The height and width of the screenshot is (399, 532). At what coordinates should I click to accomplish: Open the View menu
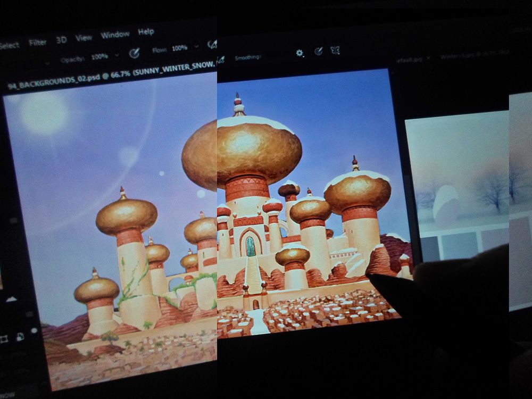84,38
